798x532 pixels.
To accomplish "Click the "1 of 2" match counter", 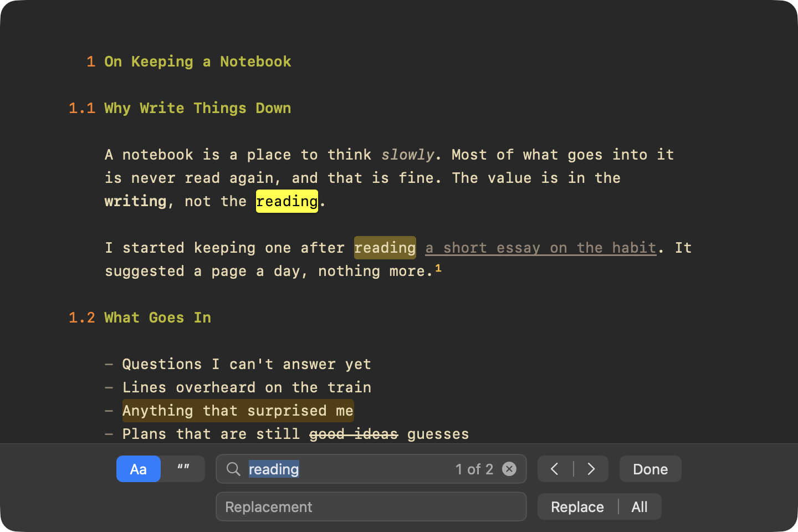I will [x=474, y=469].
